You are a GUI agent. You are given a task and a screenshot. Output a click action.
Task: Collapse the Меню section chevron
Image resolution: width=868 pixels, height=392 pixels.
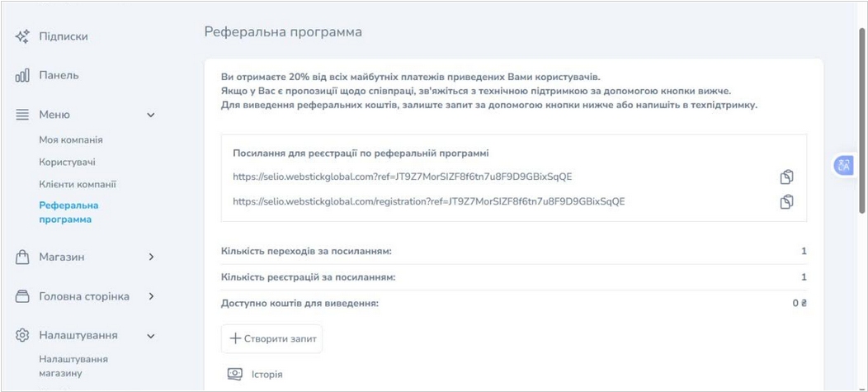[151, 115]
